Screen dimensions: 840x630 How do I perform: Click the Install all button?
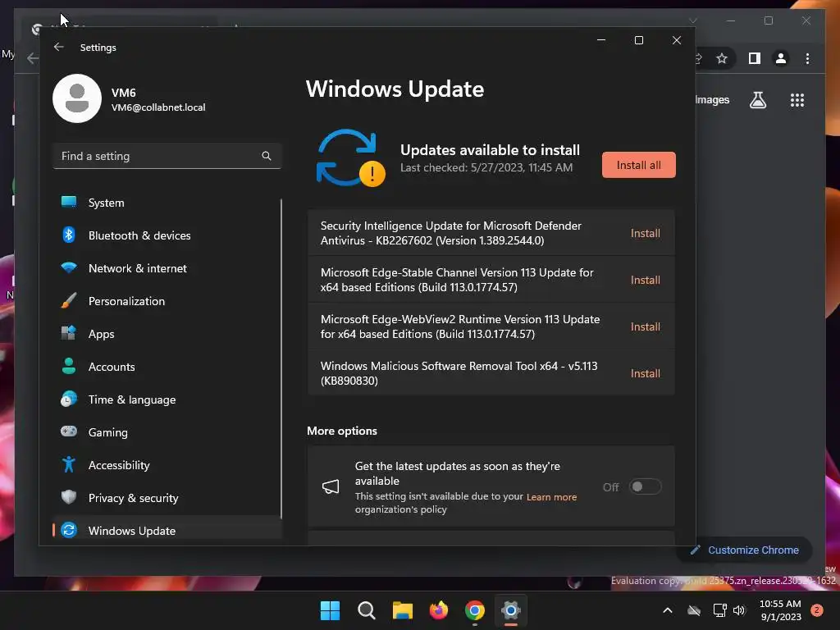[638, 165]
